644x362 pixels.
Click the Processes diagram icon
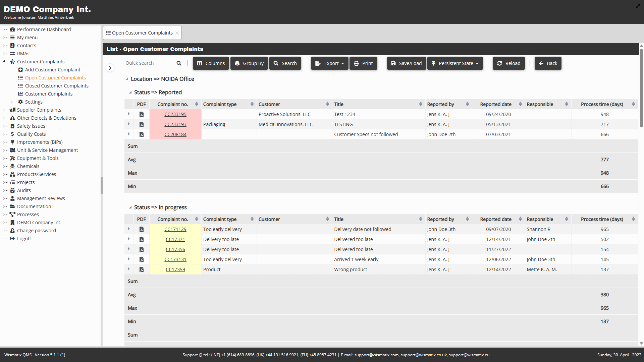[12, 215]
